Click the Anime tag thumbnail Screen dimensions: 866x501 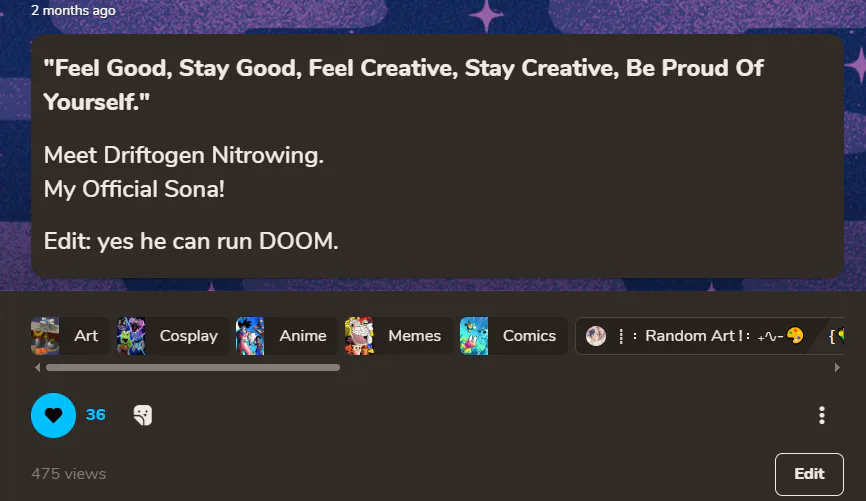pos(250,336)
